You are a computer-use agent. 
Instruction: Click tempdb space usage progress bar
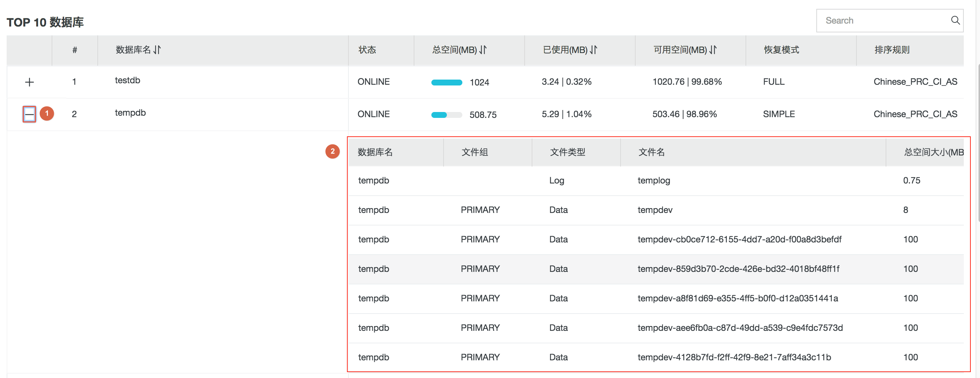click(x=446, y=115)
